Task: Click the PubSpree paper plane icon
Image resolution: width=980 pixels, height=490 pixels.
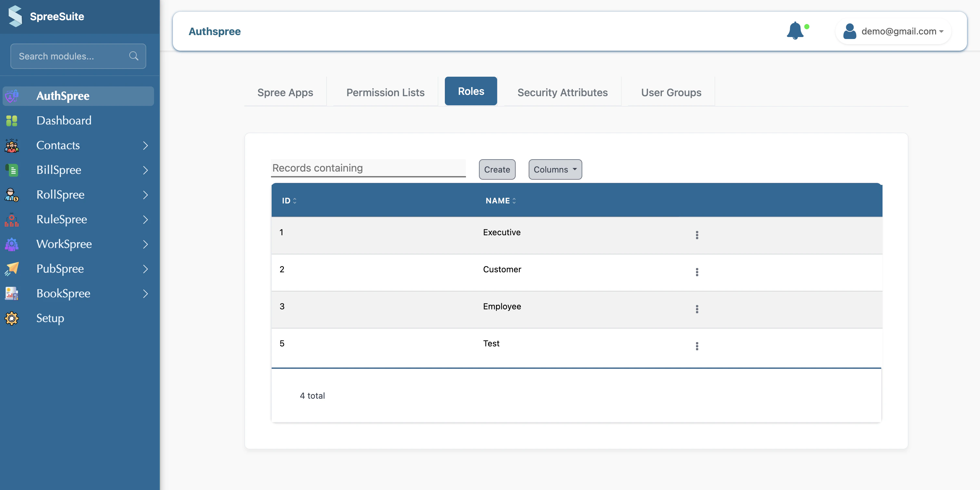Action: pos(12,269)
